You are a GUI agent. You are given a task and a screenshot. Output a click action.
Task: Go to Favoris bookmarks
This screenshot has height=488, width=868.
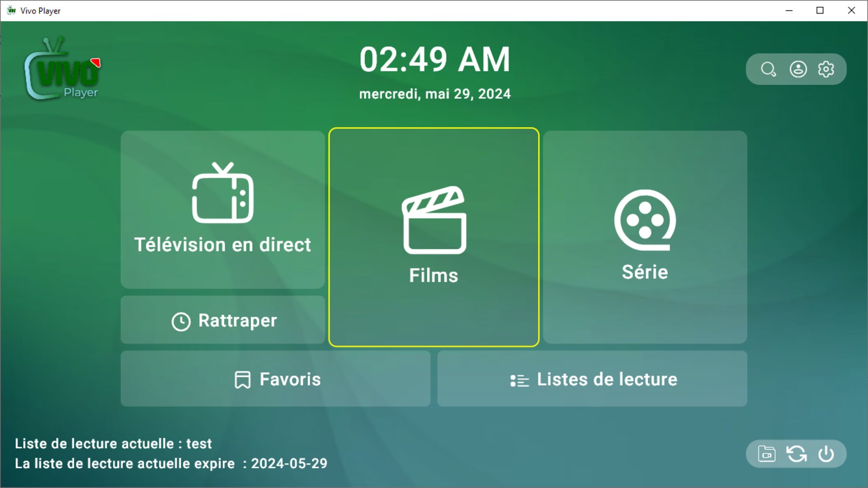pyautogui.click(x=275, y=379)
